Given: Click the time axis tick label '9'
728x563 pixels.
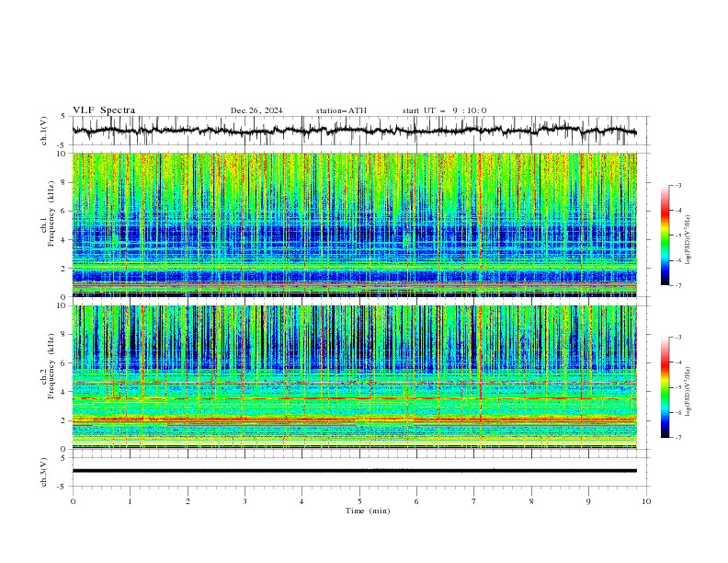Looking at the screenshot, I should pyautogui.click(x=588, y=501).
